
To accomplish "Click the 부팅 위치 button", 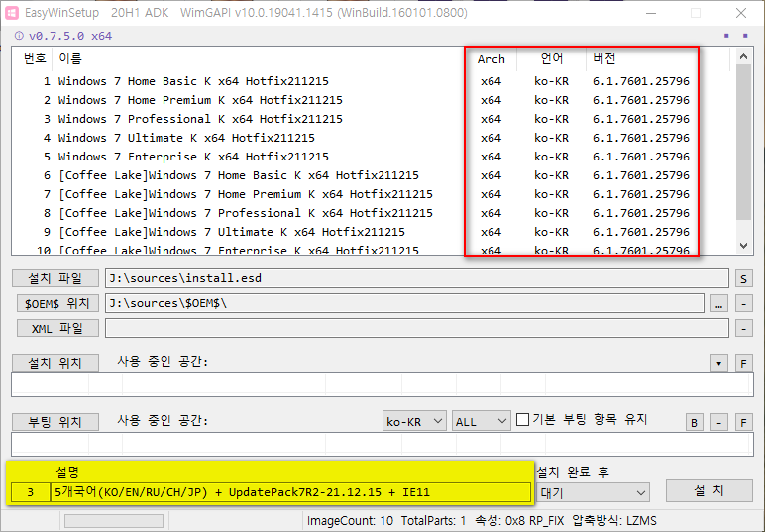I will (x=55, y=422).
